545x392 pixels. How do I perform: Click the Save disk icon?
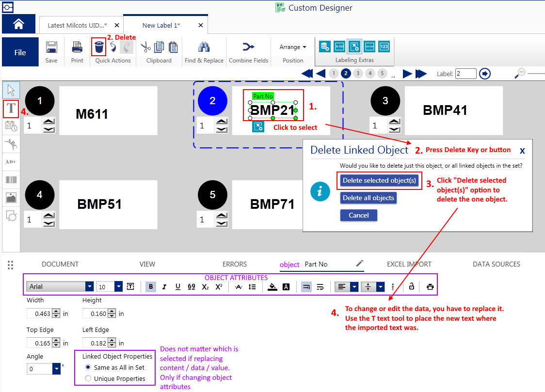click(x=51, y=47)
